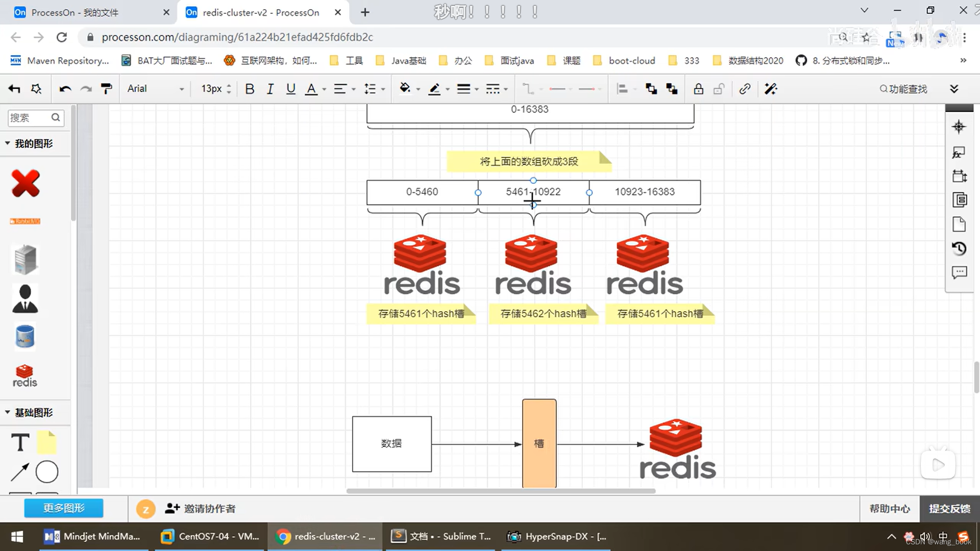
Task: Toggle bold formatting
Action: [250, 89]
